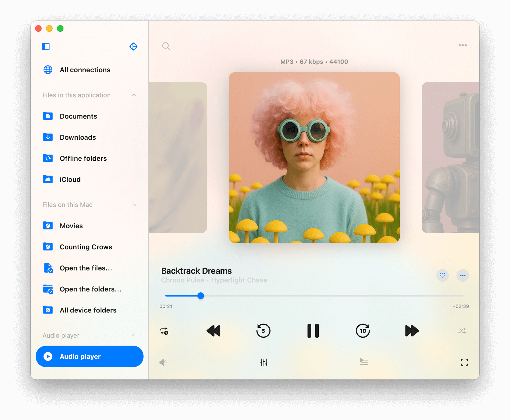This screenshot has height=420, width=510.
Task: Click the search magnifier icon
Action: [x=166, y=46]
